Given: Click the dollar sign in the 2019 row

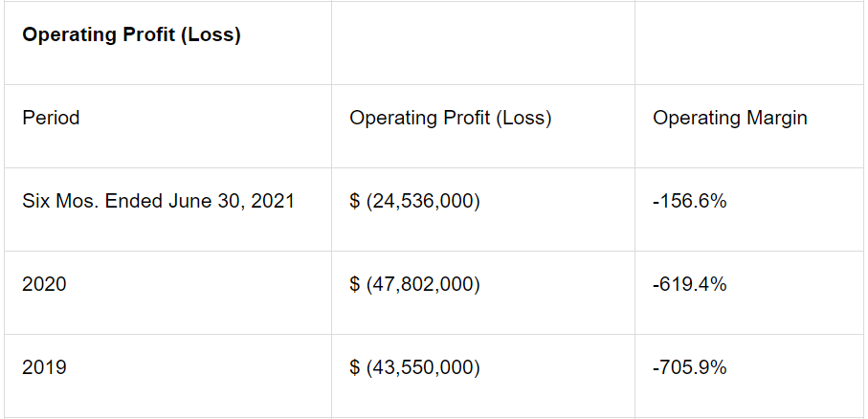Looking at the screenshot, I should [354, 367].
